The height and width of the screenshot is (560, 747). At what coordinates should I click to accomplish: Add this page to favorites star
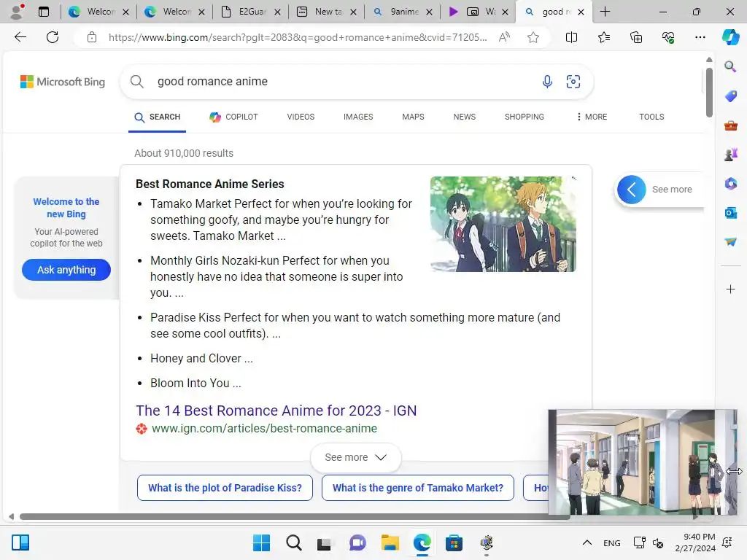point(533,37)
